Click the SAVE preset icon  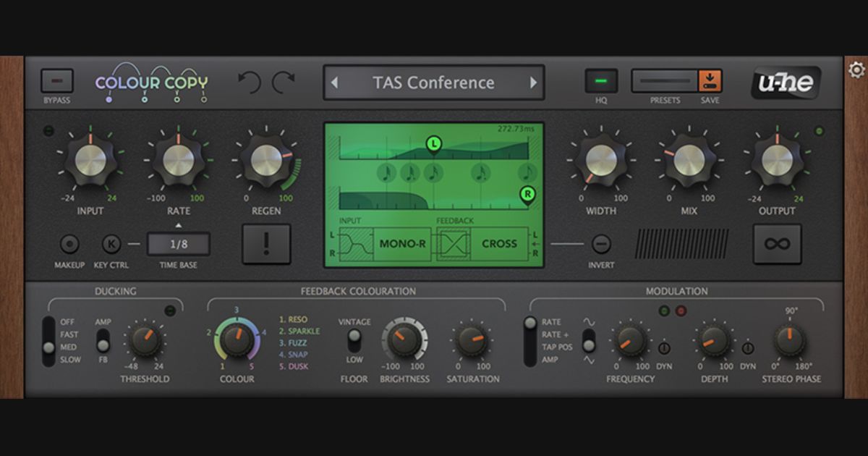click(710, 82)
